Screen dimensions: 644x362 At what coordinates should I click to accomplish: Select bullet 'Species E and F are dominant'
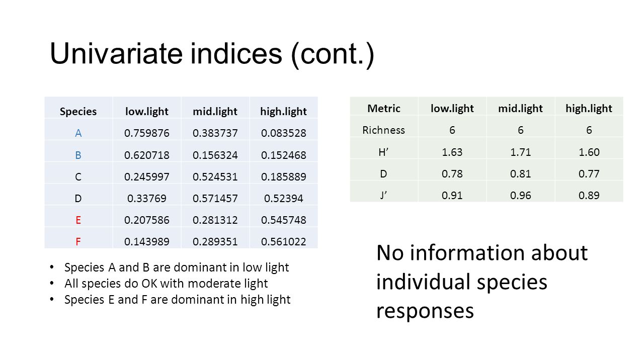[x=178, y=300]
